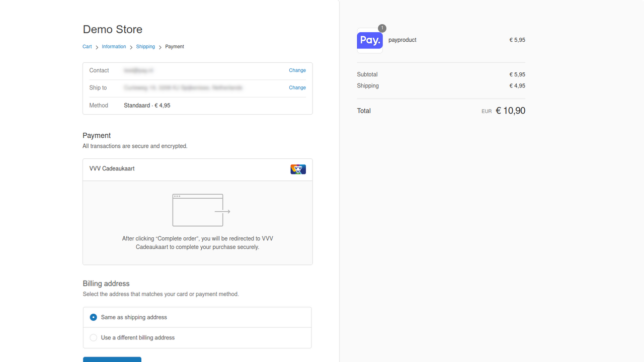Click the VVV Cadeaukaart logo icon
Screen dimensions: 644x362
(x=298, y=169)
